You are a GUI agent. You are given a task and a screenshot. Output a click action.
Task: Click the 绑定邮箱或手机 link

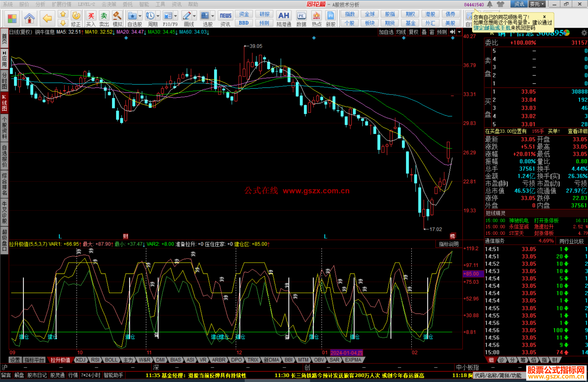tap(492, 28)
